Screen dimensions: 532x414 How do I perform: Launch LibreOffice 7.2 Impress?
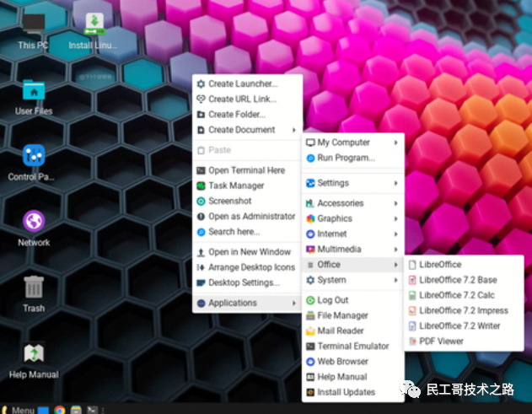tap(464, 310)
